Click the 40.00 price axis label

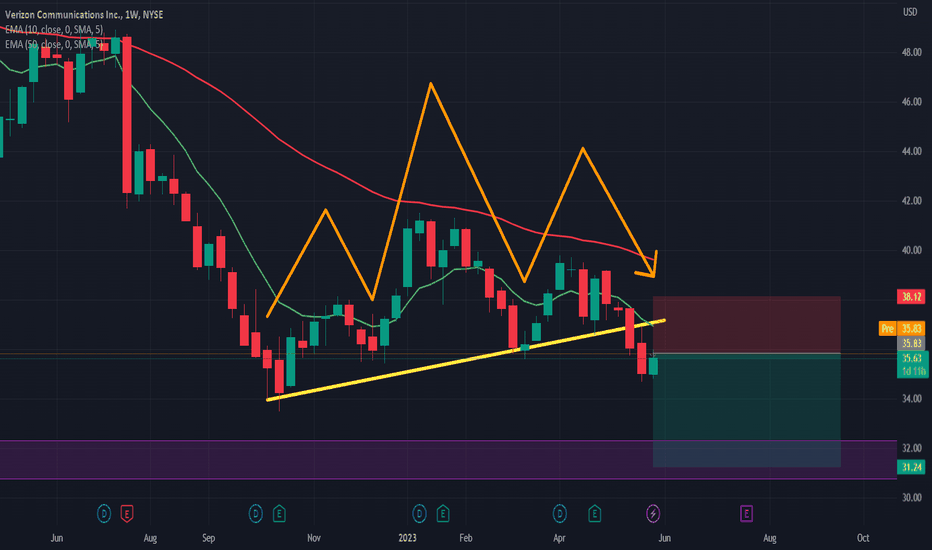(x=911, y=250)
